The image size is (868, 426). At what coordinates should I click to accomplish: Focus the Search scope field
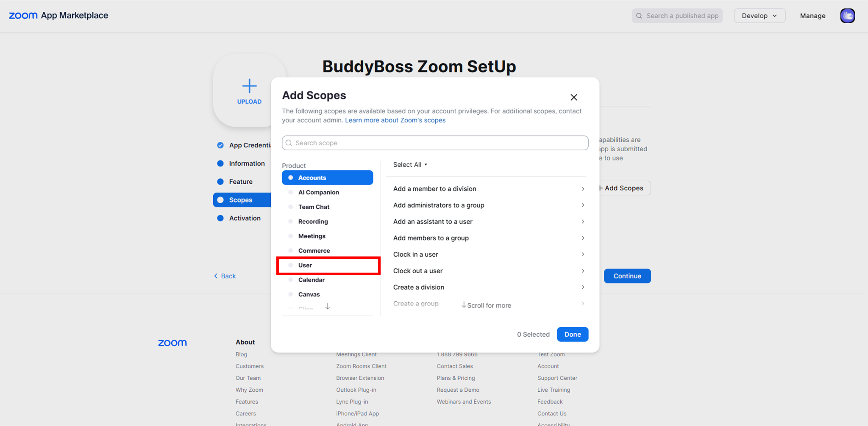pyautogui.click(x=435, y=143)
